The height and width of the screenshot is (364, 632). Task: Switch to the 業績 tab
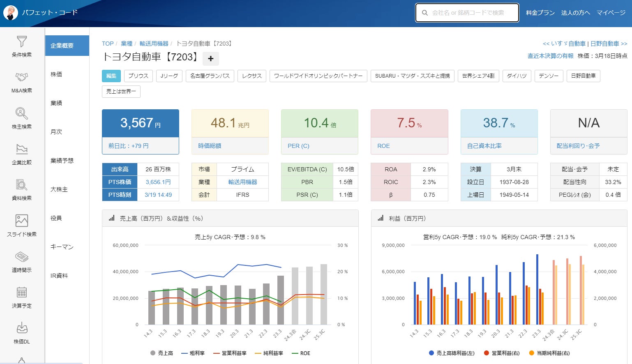[56, 103]
